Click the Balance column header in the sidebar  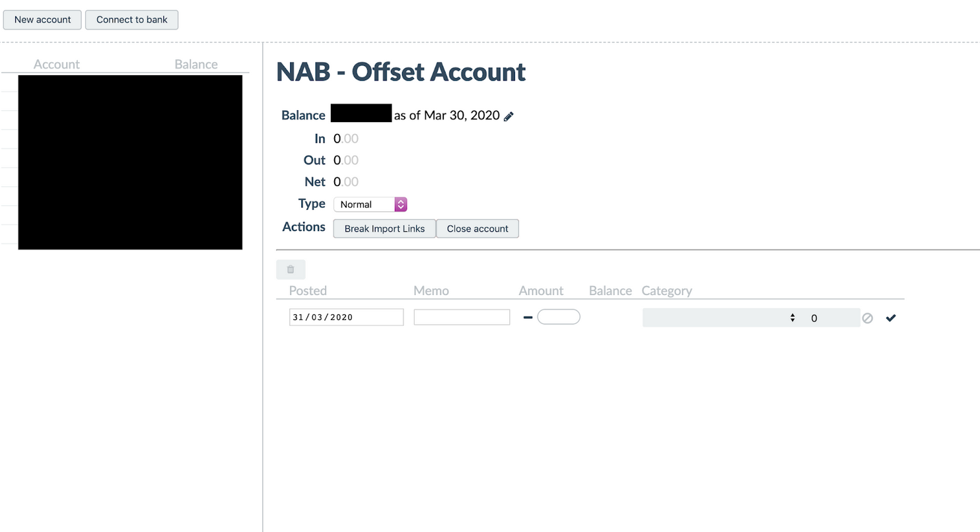coord(195,64)
